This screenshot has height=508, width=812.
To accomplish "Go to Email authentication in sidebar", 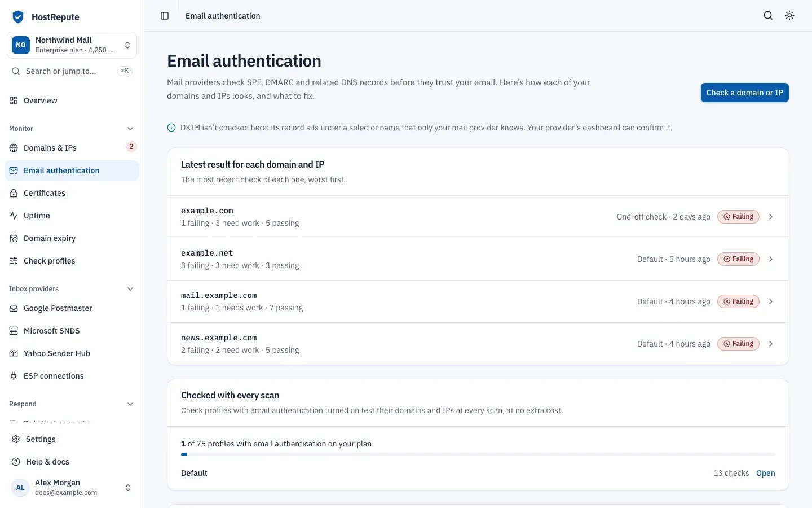I will tap(72, 170).
